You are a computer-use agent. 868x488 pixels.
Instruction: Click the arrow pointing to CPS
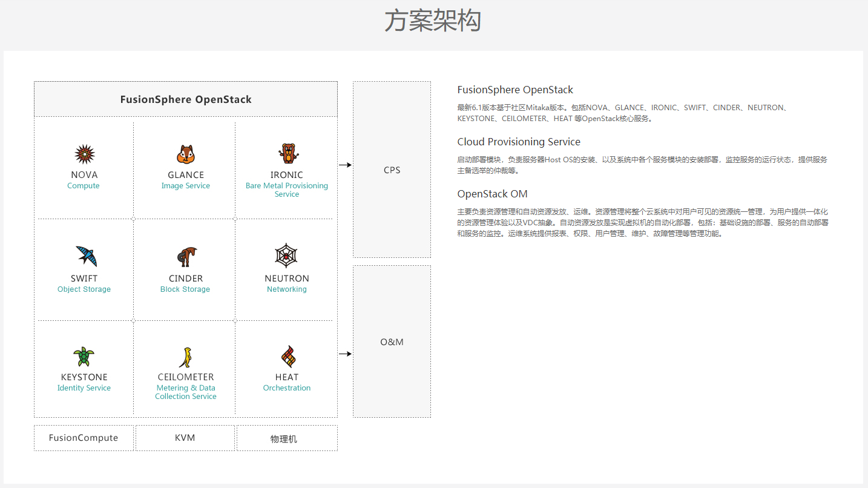point(345,165)
